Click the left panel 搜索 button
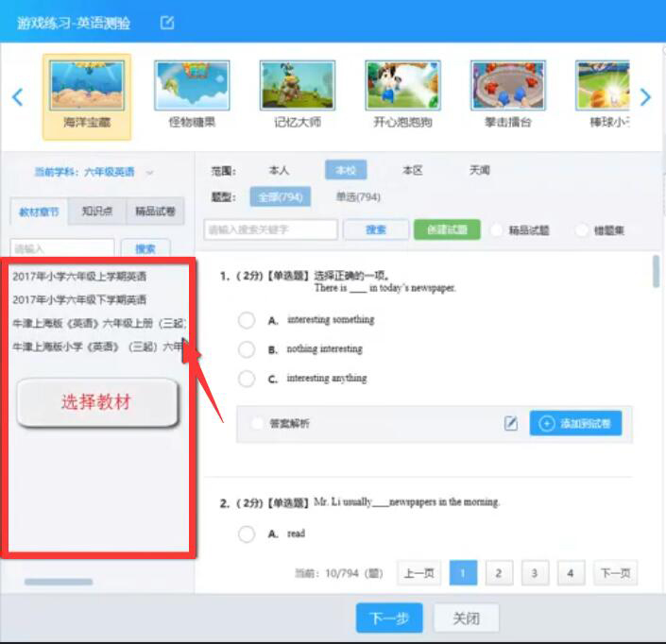Screen dimensions: 666x644 click(145, 248)
